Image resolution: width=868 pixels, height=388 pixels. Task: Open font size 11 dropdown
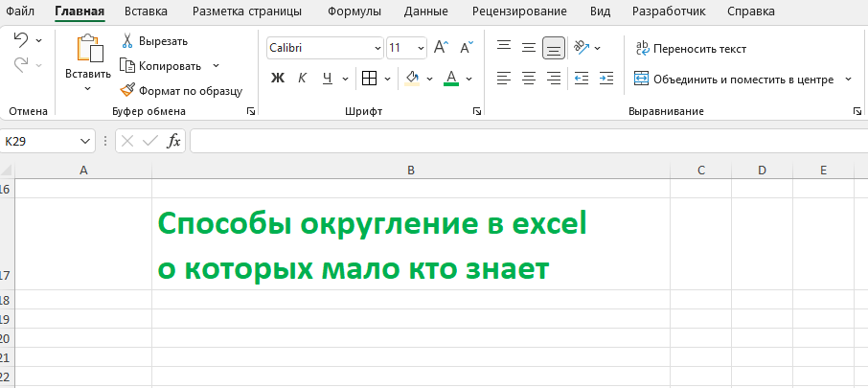pyautogui.click(x=422, y=48)
